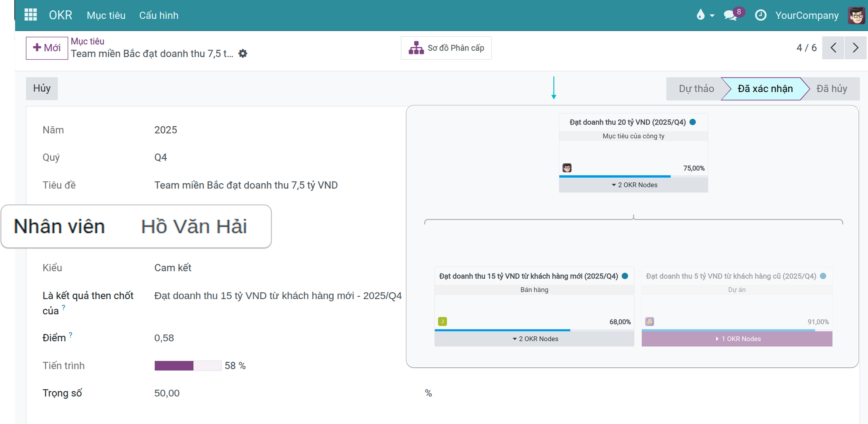This screenshot has height=424, width=868.
Task: Click the gear settings icon beside record title
Action: click(x=243, y=54)
